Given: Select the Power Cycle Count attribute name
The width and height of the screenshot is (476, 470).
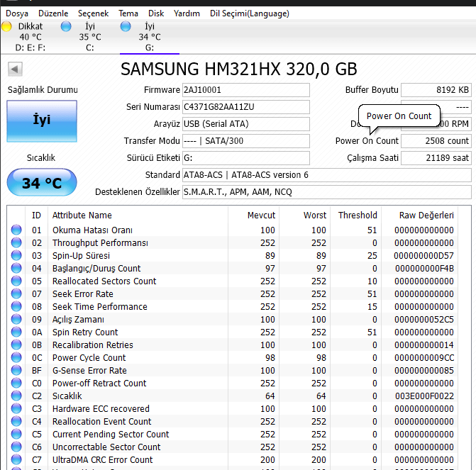Looking at the screenshot, I should point(89,358).
